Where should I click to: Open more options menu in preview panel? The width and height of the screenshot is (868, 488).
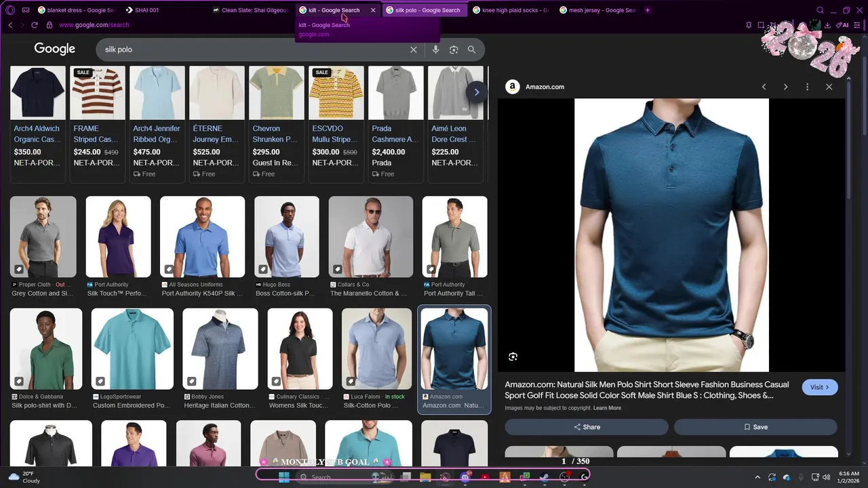(x=807, y=87)
